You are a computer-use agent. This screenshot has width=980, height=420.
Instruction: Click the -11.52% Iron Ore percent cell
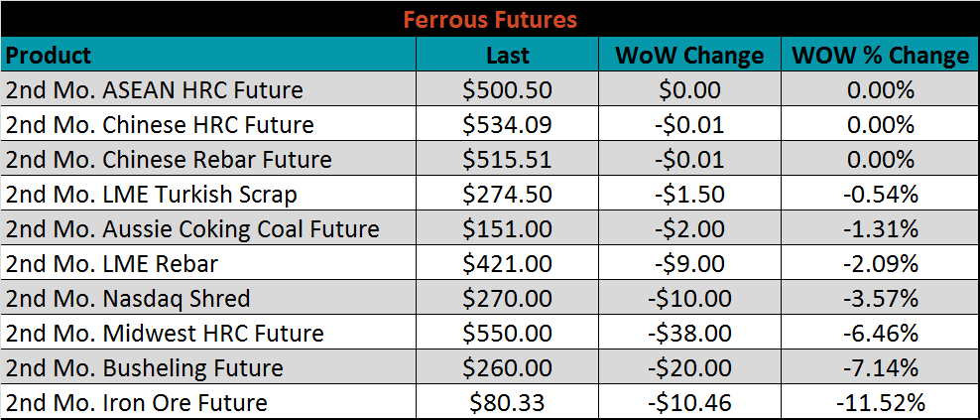point(880,401)
